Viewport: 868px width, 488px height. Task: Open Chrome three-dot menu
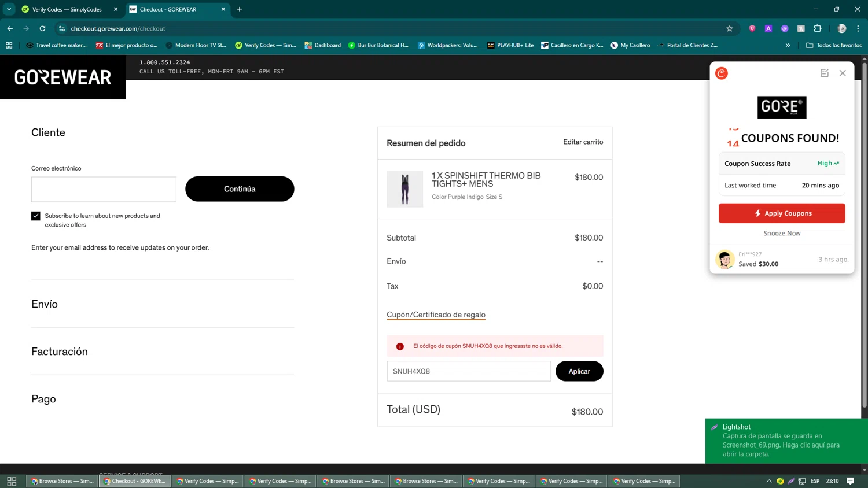pos(858,28)
